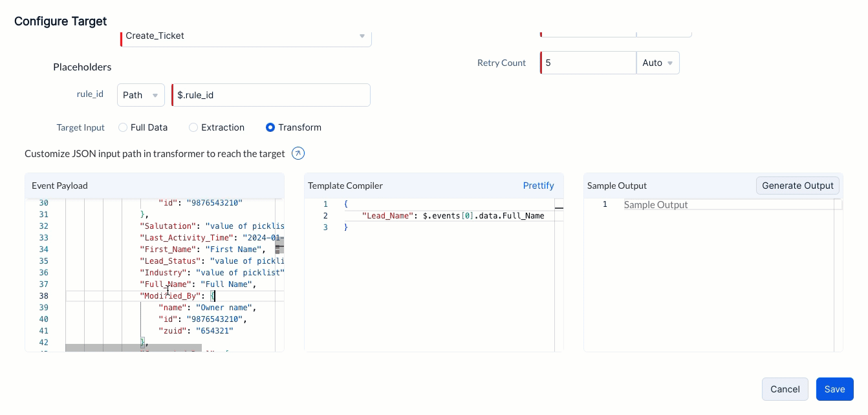The image size is (868, 415).
Task: Click the Prettify link
Action: [538, 186]
